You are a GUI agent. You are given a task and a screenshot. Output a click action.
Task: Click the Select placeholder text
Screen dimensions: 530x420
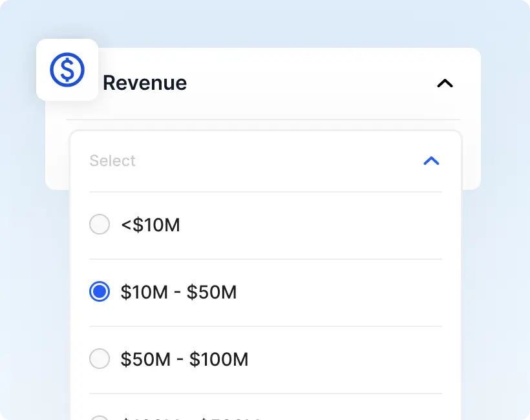pyautogui.click(x=112, y=161)
